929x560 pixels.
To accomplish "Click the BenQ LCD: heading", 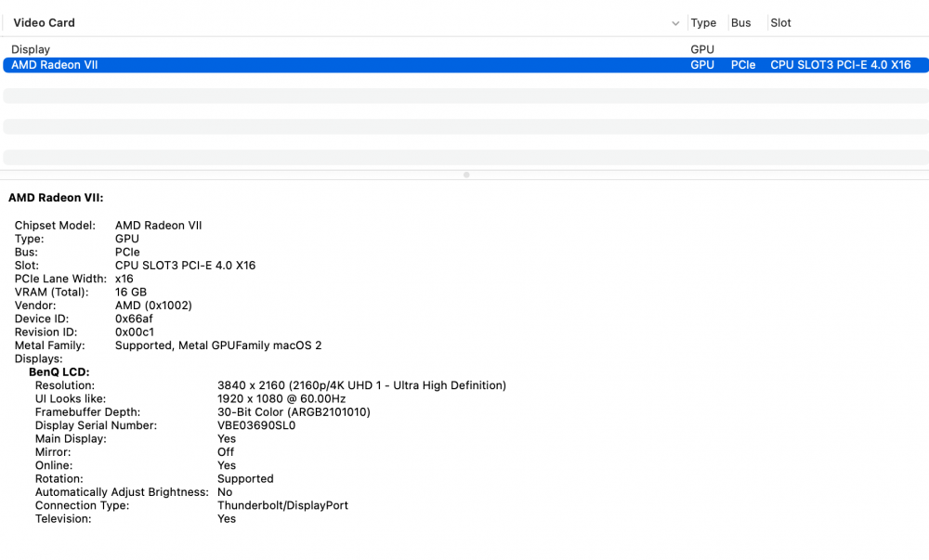I will point(59,371).
